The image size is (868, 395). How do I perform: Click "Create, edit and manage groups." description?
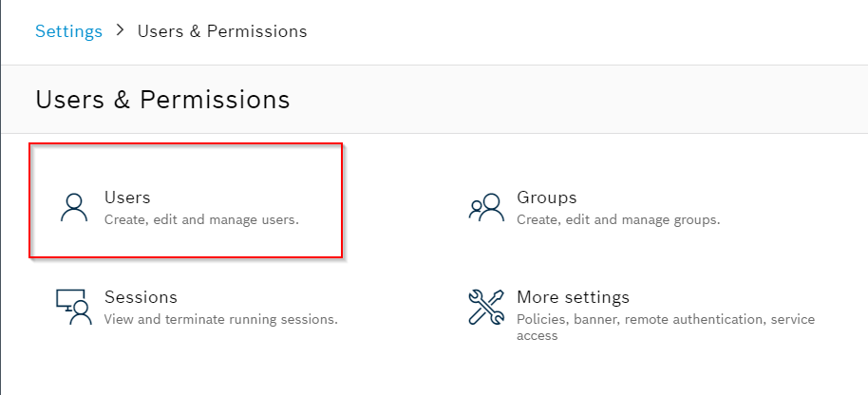618,219
